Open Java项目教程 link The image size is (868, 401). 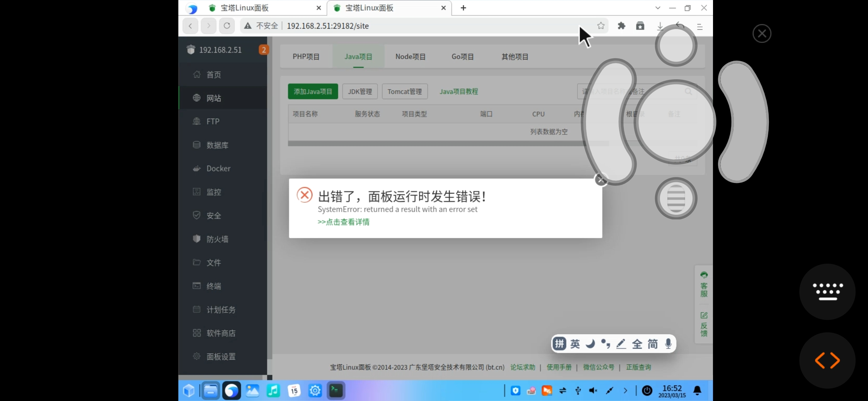point(459,92)
